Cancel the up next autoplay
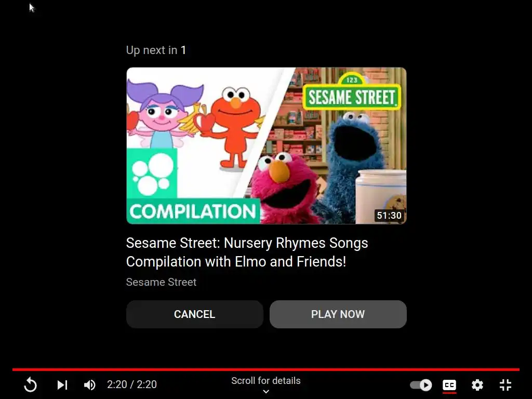532x399 pixels. 195,314
